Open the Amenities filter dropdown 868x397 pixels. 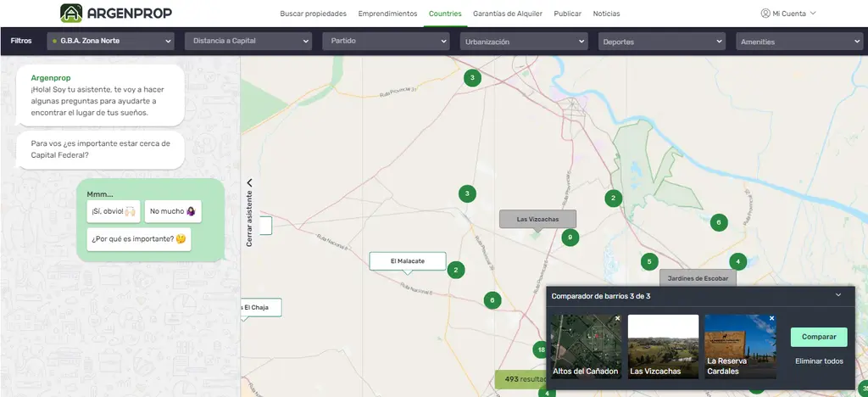click(x=799, y=41)
